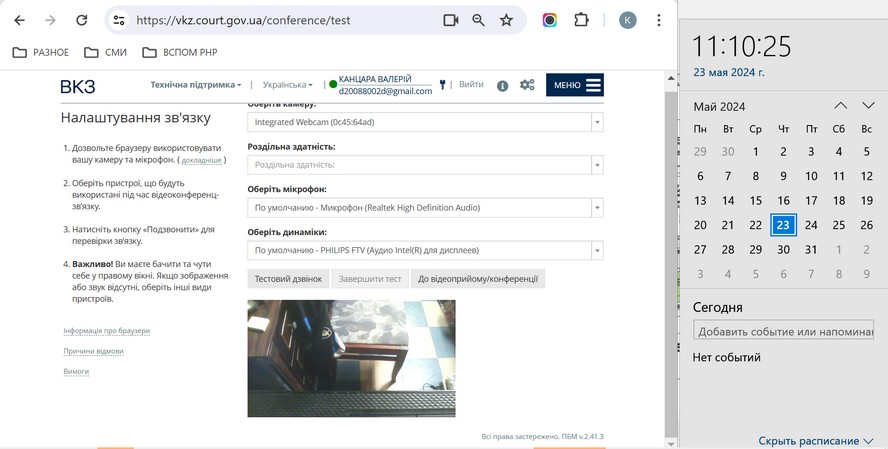Image resolution: width=888 pixels, height=449 pixels.
Task: Click the browser address bar URL
Action: coord(243,20)
